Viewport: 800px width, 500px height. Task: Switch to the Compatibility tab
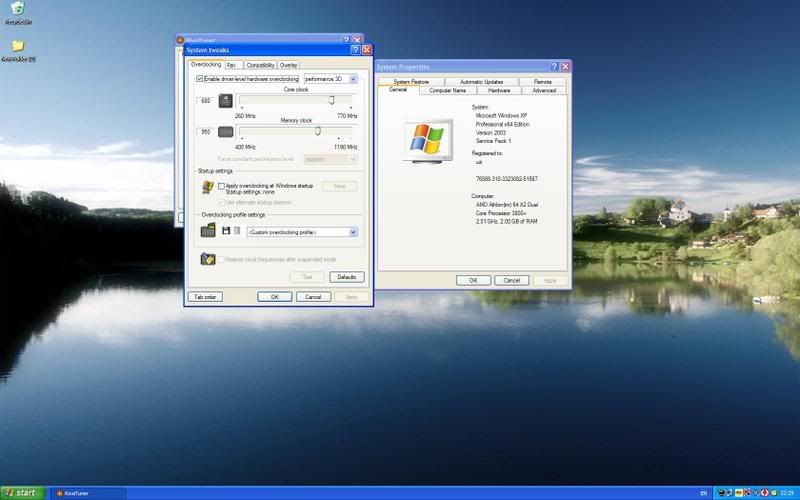coord(260,65)
